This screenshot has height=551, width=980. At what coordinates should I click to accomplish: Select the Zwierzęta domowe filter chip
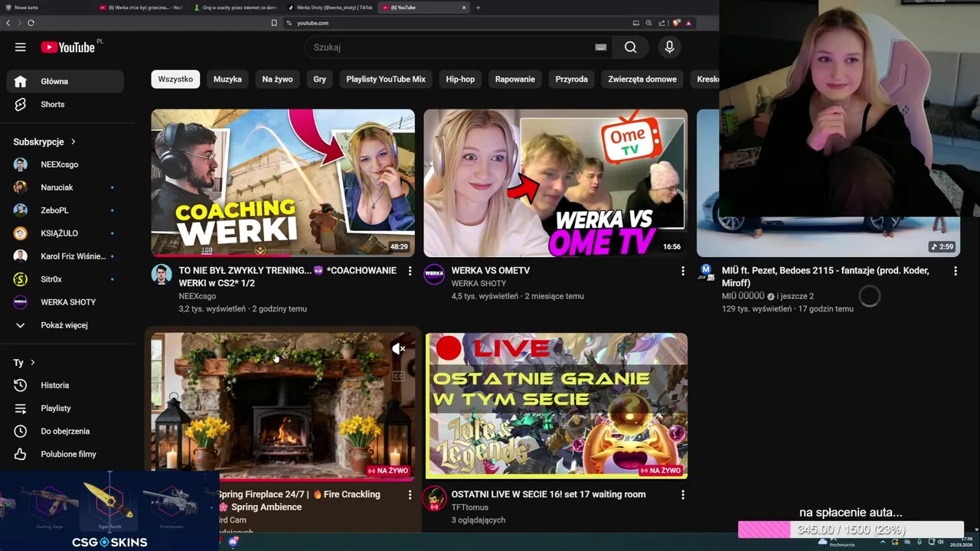coord(642,80)
